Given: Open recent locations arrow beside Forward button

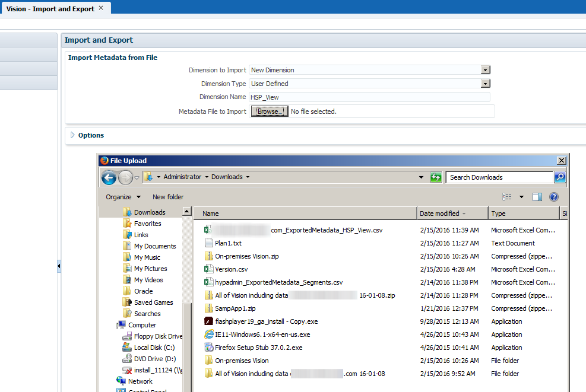Looking at the screenshot, I should (137, 178).
